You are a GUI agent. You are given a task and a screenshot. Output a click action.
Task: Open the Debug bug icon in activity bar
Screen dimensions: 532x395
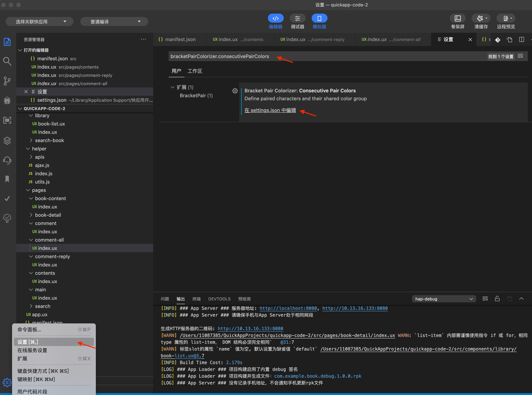click(x=7, y=100)
